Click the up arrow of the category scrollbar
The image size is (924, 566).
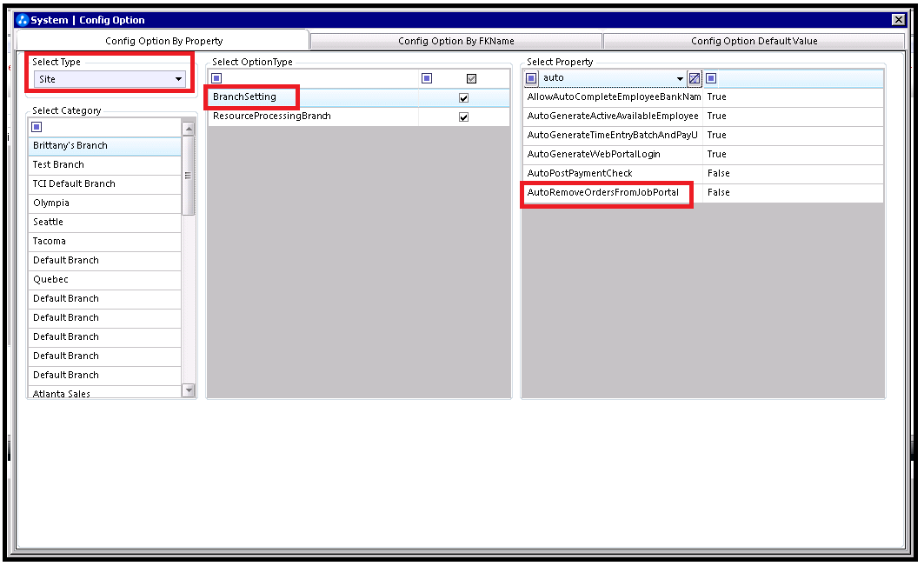pos(189,129)
